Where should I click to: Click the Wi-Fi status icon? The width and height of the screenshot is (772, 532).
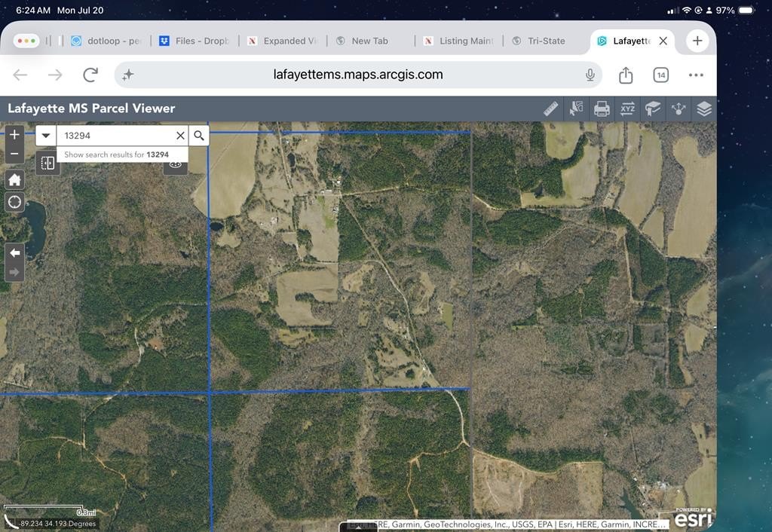point(686,11)
